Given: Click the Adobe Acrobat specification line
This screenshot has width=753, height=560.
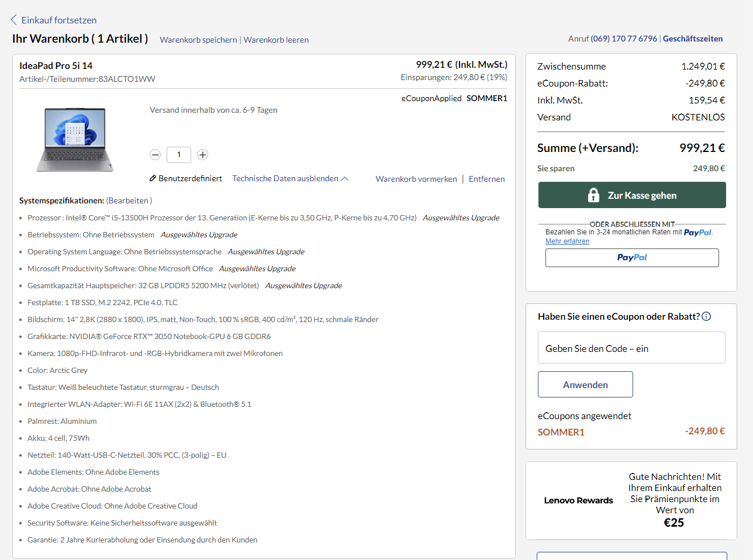Looking at the screenshot, I should [89, 489].
